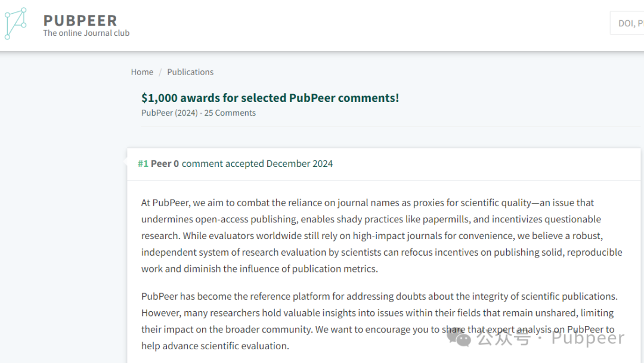Click the slash separator between breadcrumbs
The height and width of the screenshot is (363, 644).
click(x=160, y=72)
